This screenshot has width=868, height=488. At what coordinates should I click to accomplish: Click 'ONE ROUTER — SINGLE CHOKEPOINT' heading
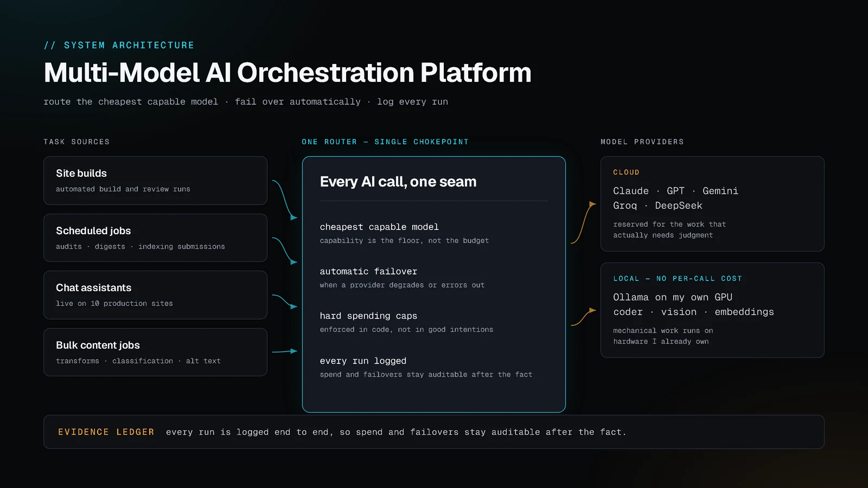coord(385,142)
